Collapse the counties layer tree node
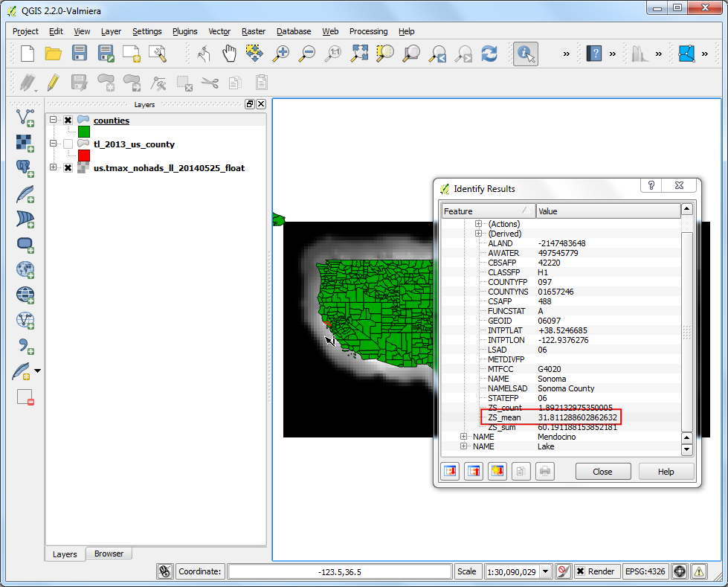728x587 pixels. tap(53, 119)
